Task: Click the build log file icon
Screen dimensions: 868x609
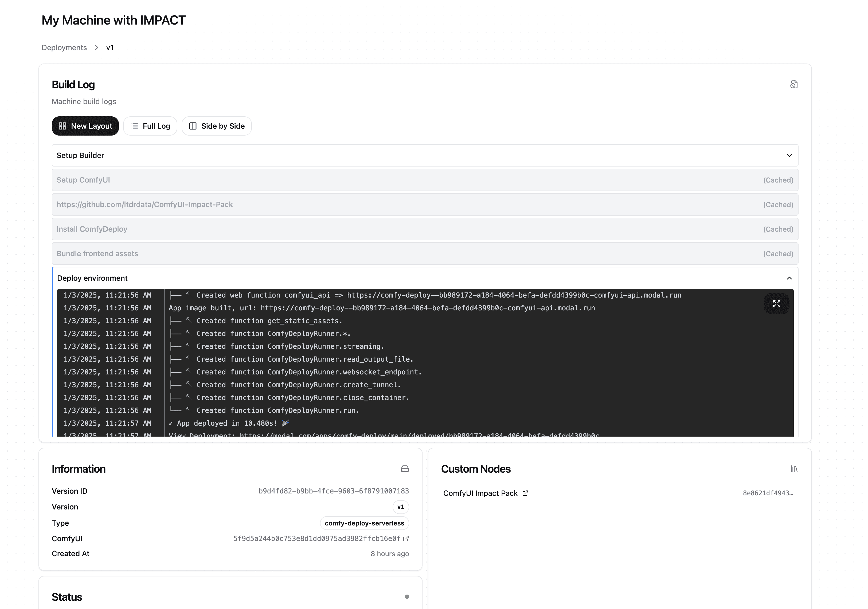Action: click(x=793, y=85)
